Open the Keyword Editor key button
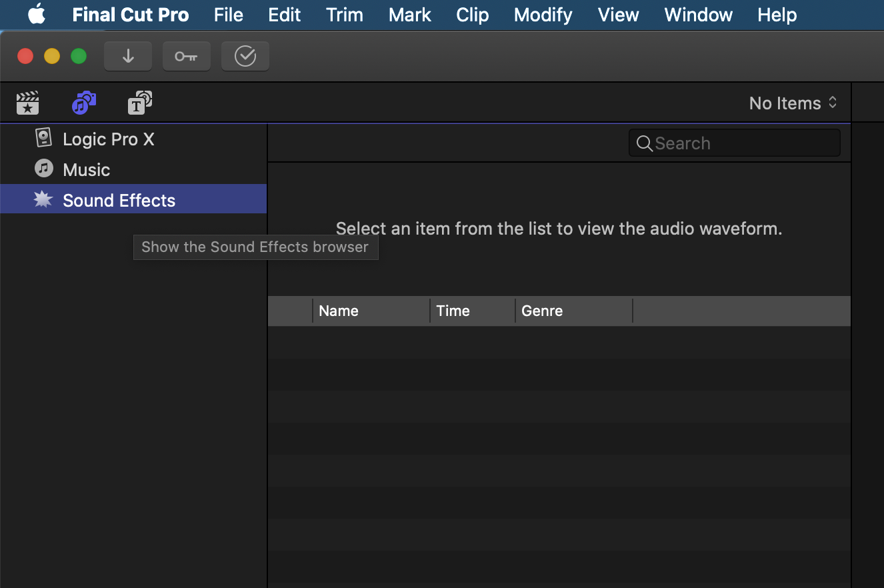Image resolution: width=884 pixels, height=588 pixels. point(187,57)
